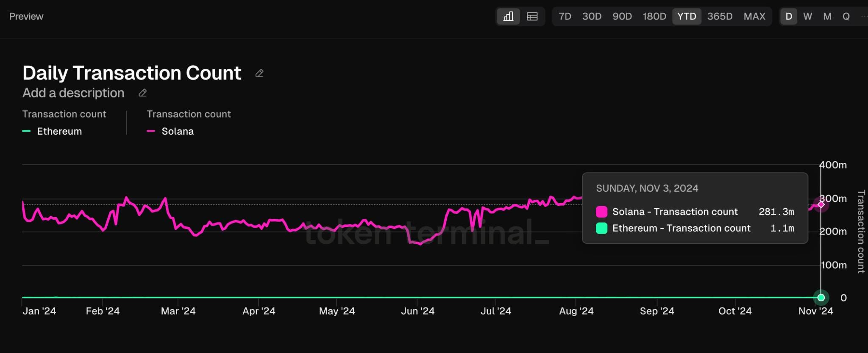Click the 100m y-axis label
Image resolution: width=868 pixels, height=353 pixels.
pyautogui.click(x=834, y=265)
